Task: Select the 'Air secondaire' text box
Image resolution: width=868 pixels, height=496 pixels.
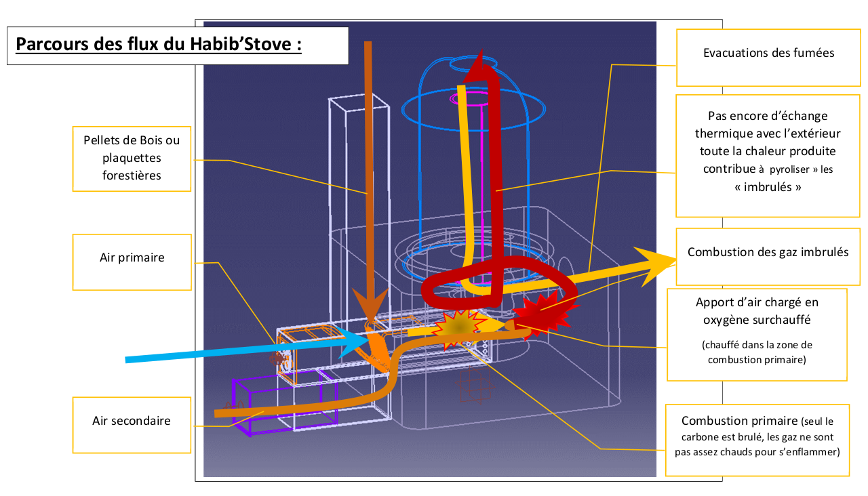Action: pos(132,421)
